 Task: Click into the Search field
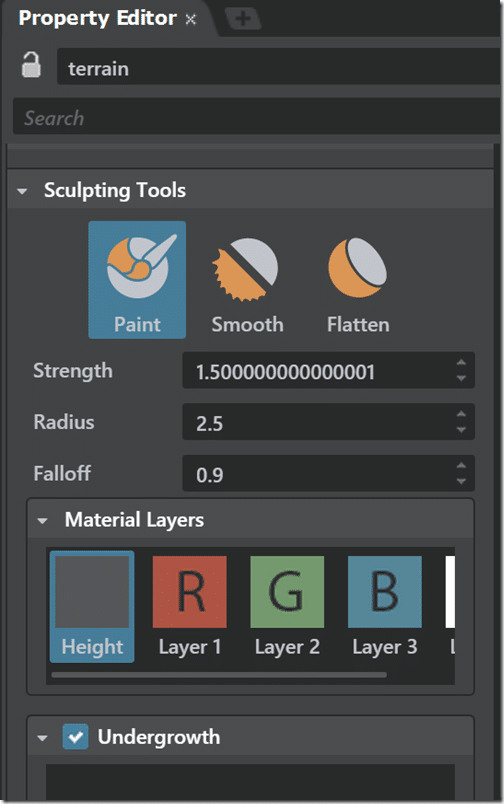click(256, 117)
